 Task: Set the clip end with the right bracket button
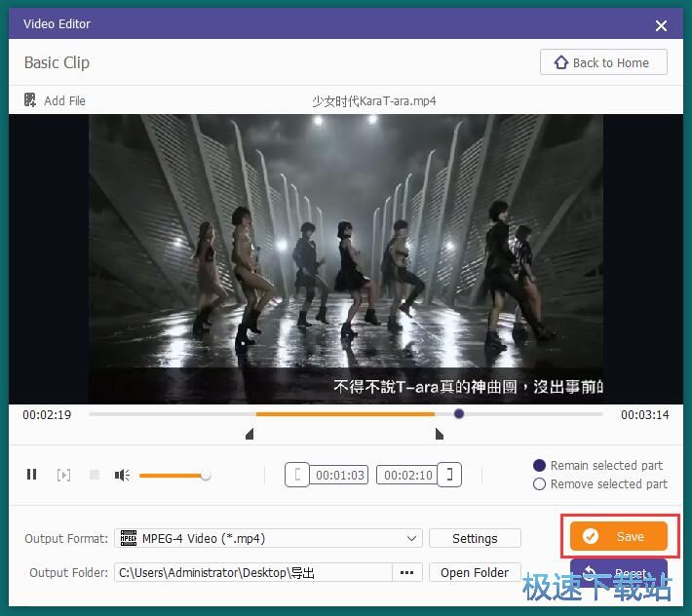tap(449, 475)
